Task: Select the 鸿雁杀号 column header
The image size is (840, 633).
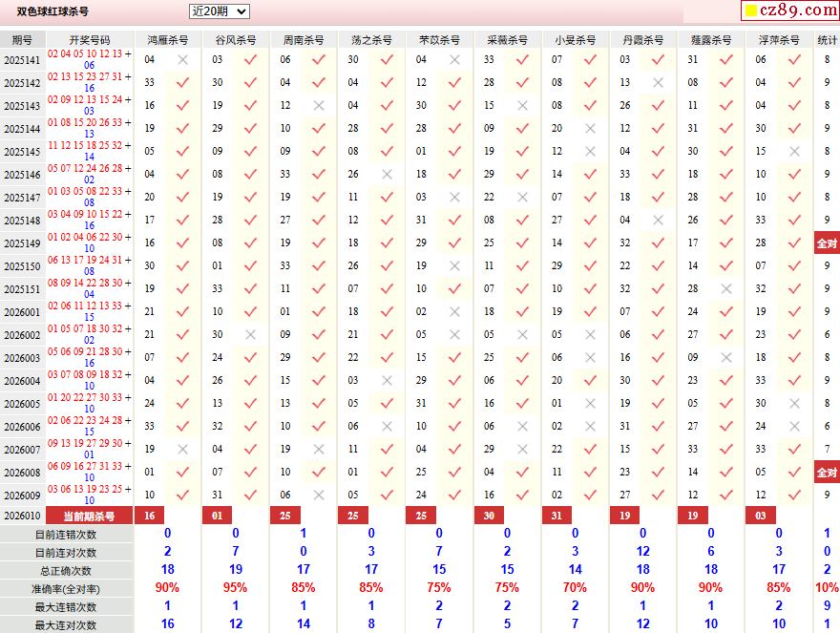Action: (x=167, y=40)
